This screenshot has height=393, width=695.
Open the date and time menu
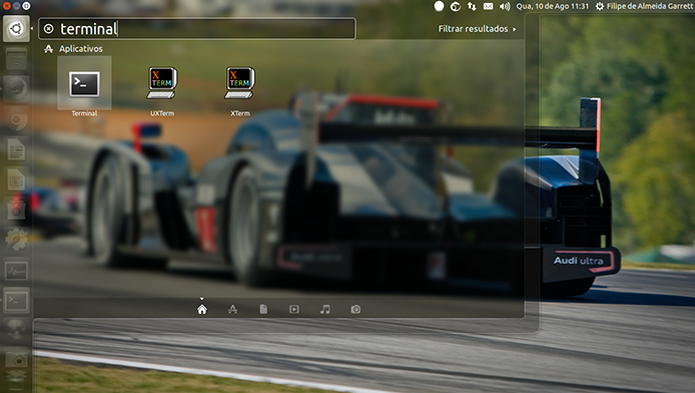coord(552,6)
